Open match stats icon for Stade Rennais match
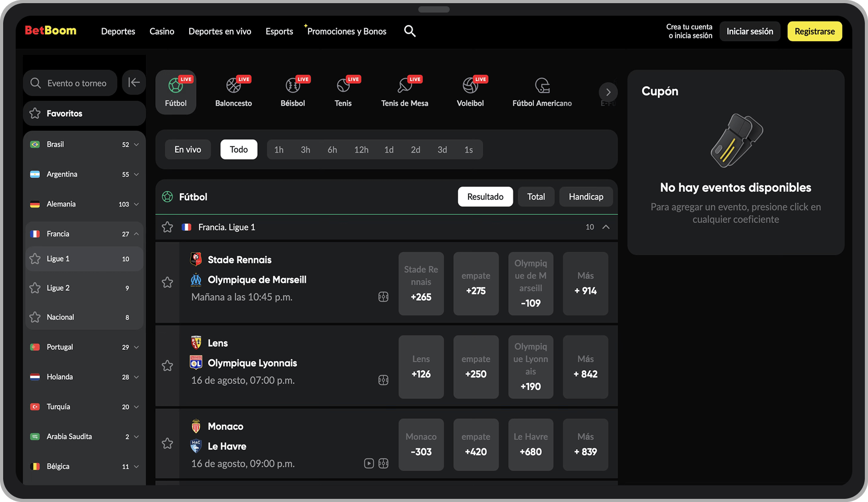 (x=383, y=297)
